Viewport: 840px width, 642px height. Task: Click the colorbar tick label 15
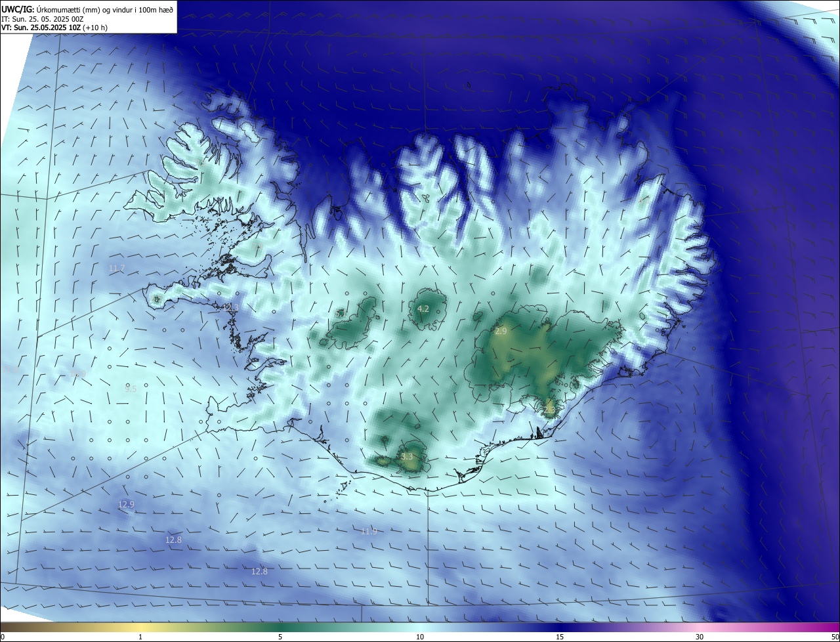pos(560,637)
